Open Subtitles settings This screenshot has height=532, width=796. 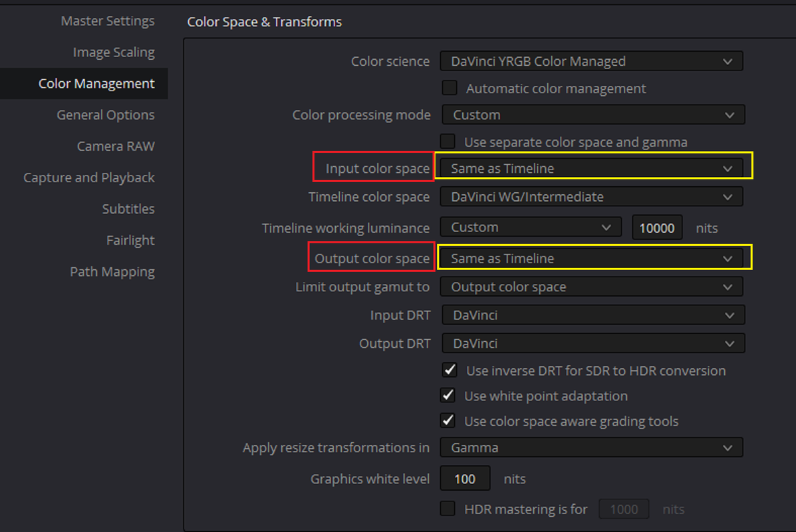[128, 209]
